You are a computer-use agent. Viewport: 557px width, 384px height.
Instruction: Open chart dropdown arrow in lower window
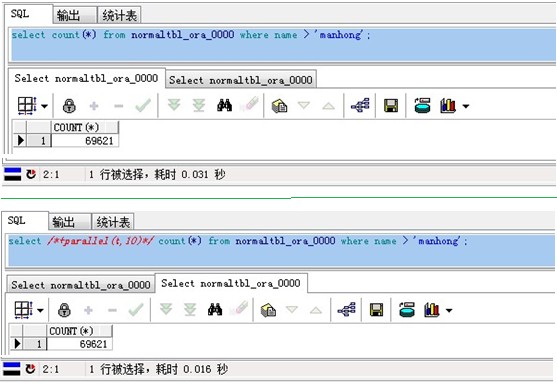pyautogui.click(x=449, y=310)
